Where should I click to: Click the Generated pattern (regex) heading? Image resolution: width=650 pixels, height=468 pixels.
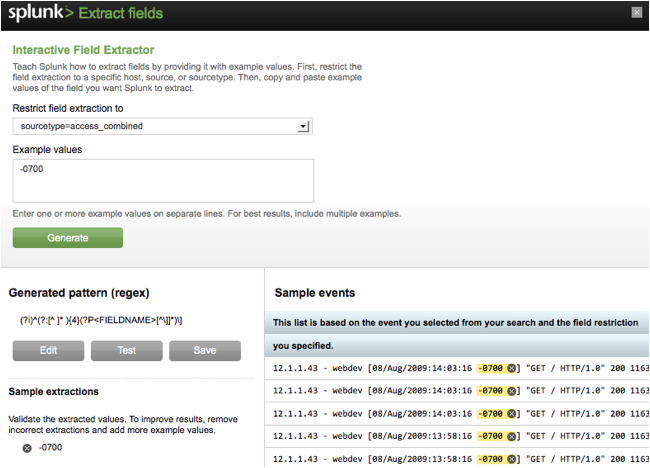point(79,293)
